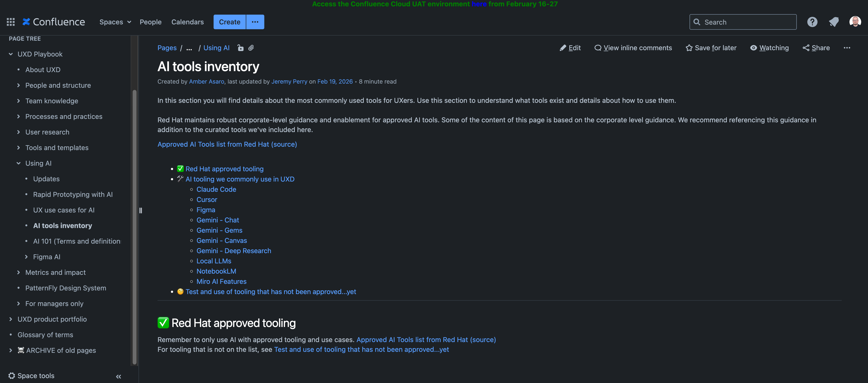Screen dimensions: 868x383
Task: Open the page attachments paperclip icon
Action: [251, 48]
